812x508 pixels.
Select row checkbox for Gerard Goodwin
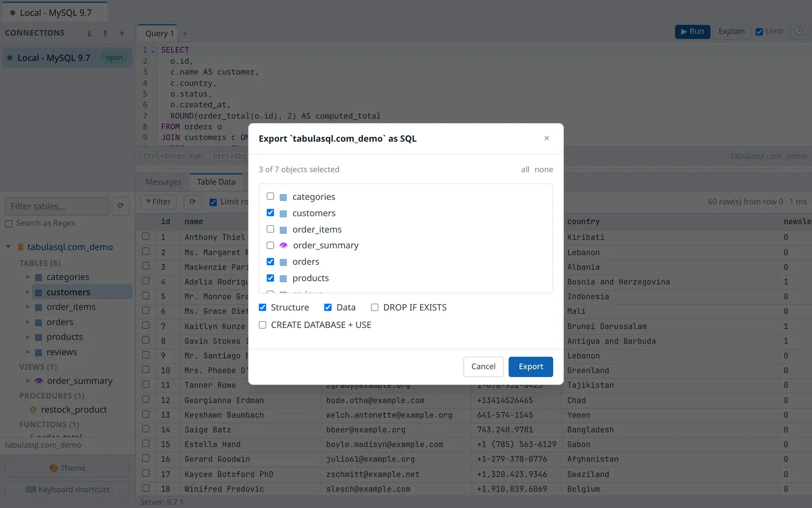[x=145, y=459]
